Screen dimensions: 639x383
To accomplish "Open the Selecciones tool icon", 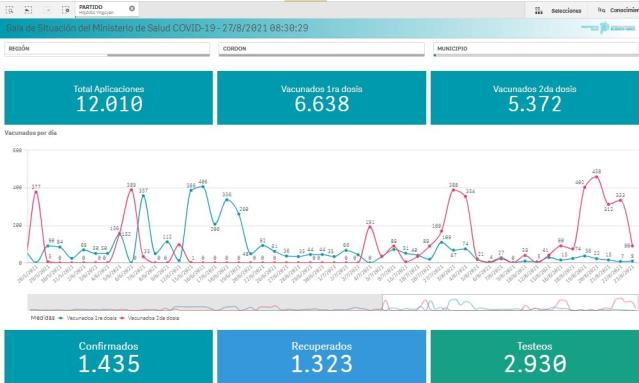I will pos(538,11).
